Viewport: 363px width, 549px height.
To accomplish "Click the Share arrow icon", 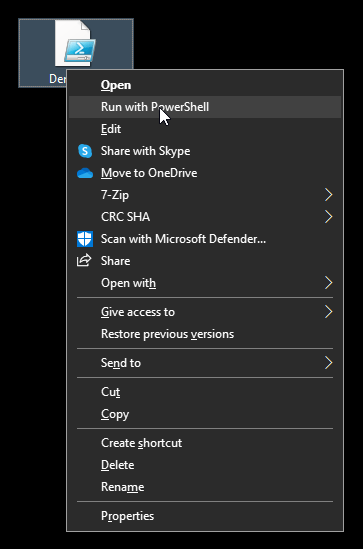I will coord(84,260).
